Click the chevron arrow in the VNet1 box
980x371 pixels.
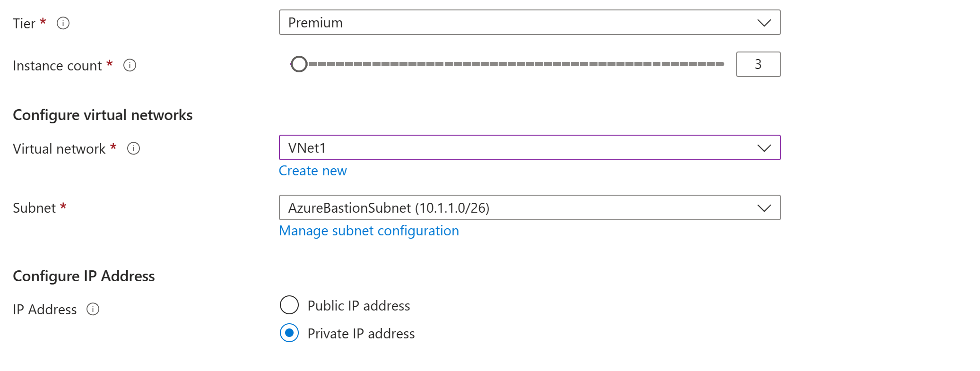(764, 148)
